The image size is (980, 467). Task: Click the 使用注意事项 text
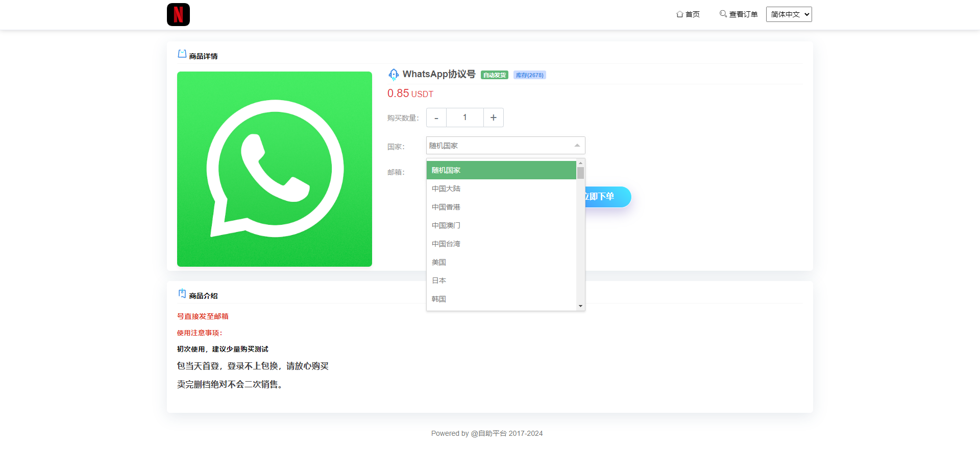[x=200, y=333]
